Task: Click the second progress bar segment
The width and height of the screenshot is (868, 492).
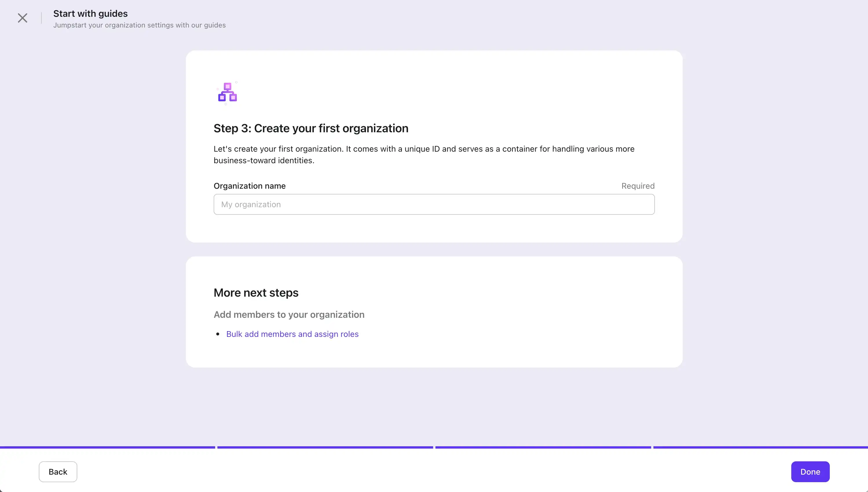Action: 325,447
